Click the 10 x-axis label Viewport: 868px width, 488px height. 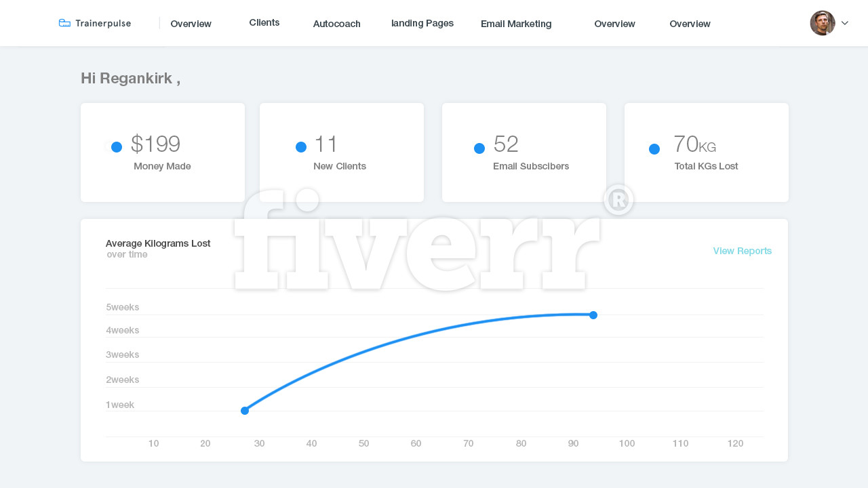click(153, 443)
